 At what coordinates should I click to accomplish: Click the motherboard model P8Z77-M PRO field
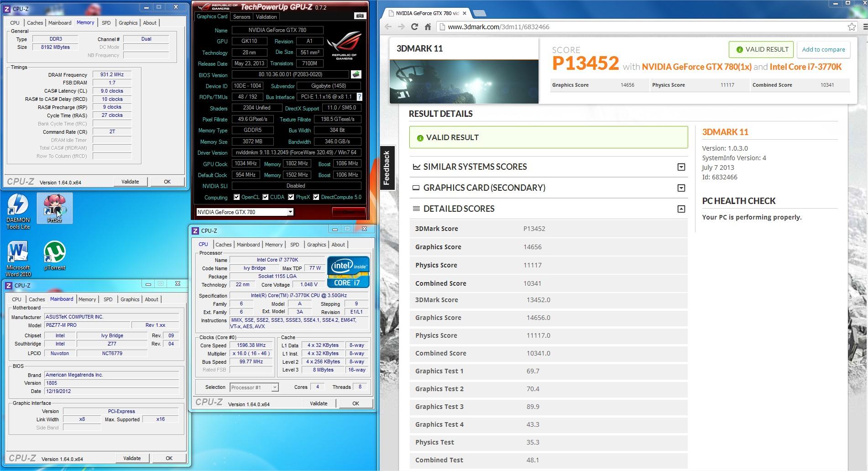[87, 325]
